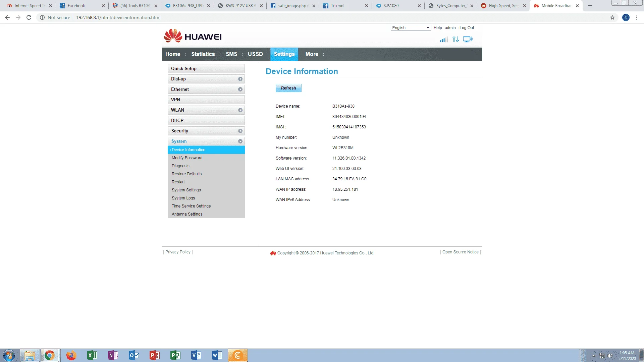Expand the Dial-up menu section

(206, 79)
